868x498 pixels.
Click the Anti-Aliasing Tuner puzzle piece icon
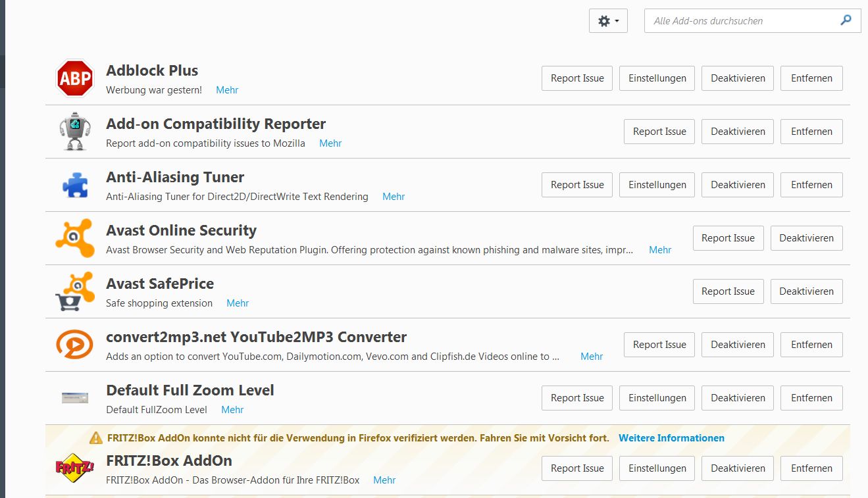pyautogui.click(x=75, y=185)
